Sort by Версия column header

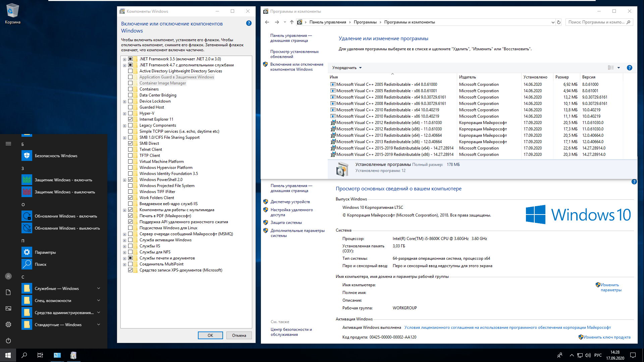coord(601,77)
